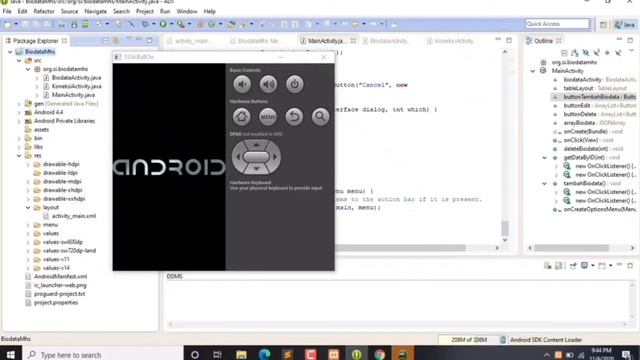This screenshot has width=640, height=360.
Task: Tap the emulator Home hardware button
Action: tap(242, 117)
